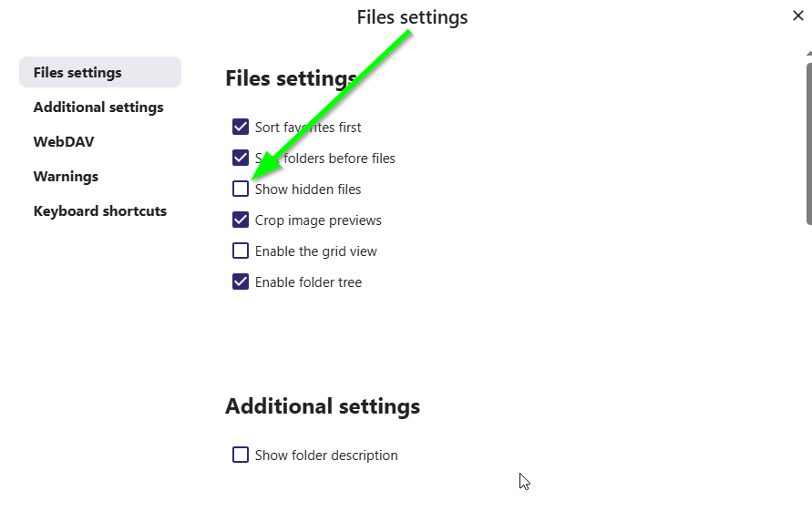Select Files settings in the sidebar
The height and width of the screenshot is (512, 812).
[x=99, y=73]
